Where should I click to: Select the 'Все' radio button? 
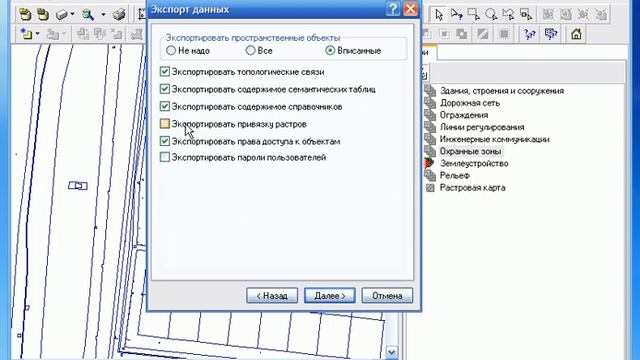click(x=250, y=51)
